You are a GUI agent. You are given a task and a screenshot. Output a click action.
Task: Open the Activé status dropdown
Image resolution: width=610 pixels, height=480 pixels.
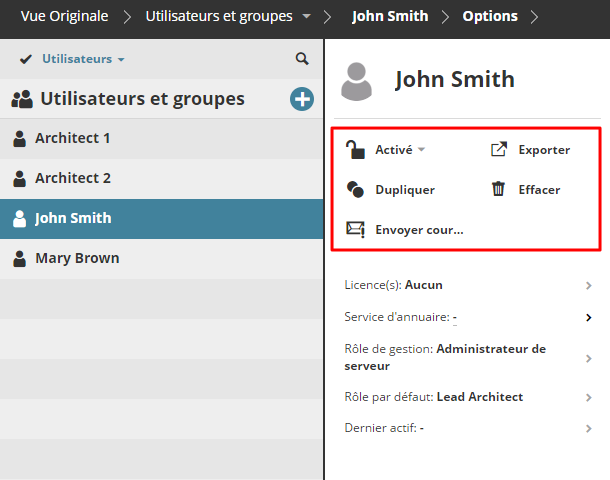(400, 150)
